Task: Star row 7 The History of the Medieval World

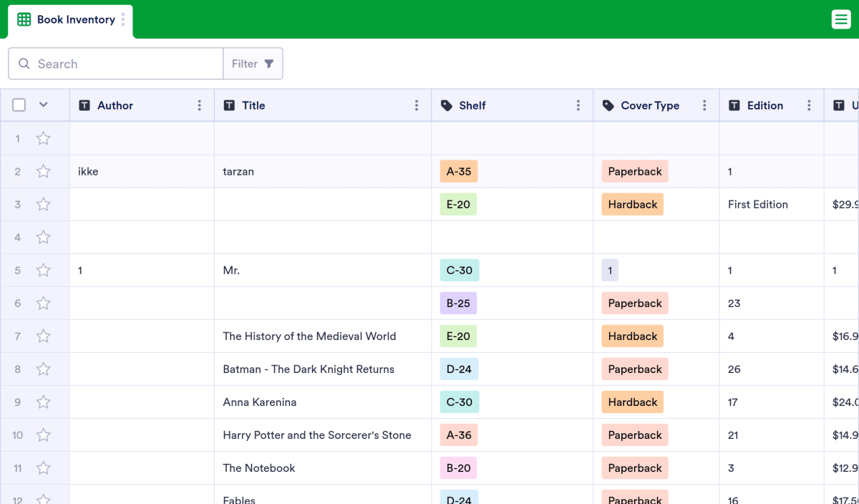Action: (x=44, y=336)
